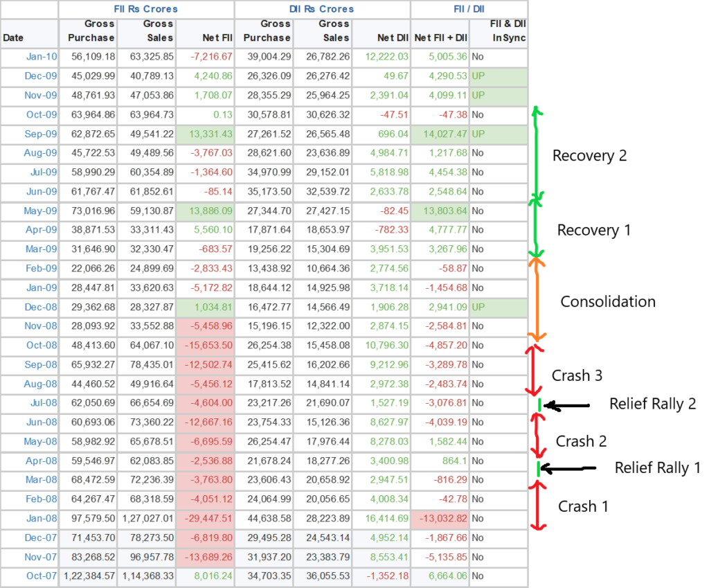Click the FII Rs Crores header
Image resolution: width=709 pixels, height=588 pixels.
pos(146,9)
